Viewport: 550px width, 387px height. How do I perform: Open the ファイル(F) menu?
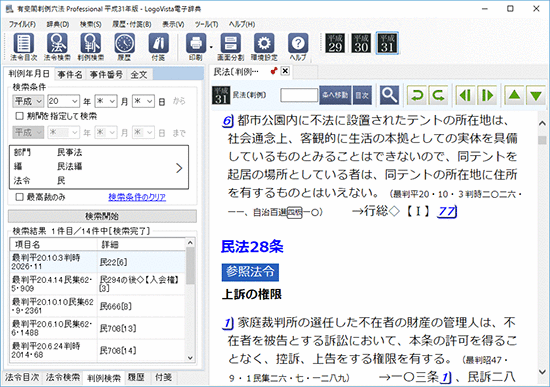point(22,24)
